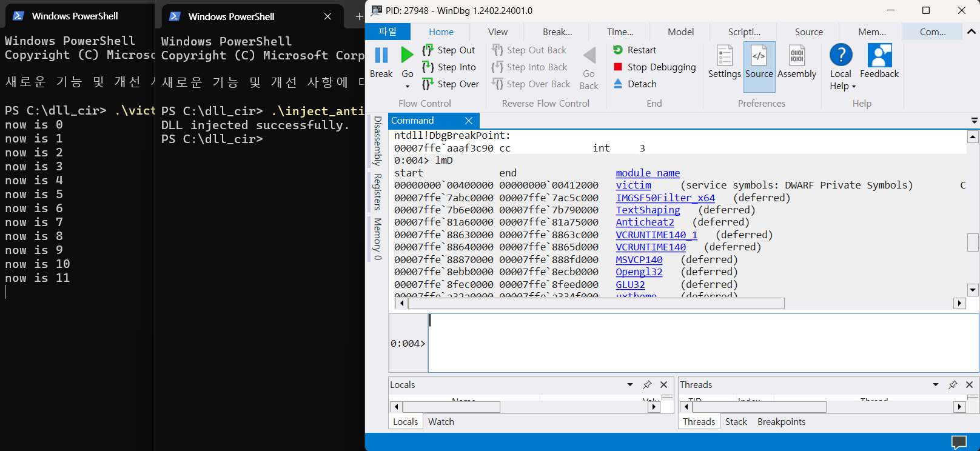Open the Feedback icon
This screenshot has height=451, width=980.
click(879, 55)
